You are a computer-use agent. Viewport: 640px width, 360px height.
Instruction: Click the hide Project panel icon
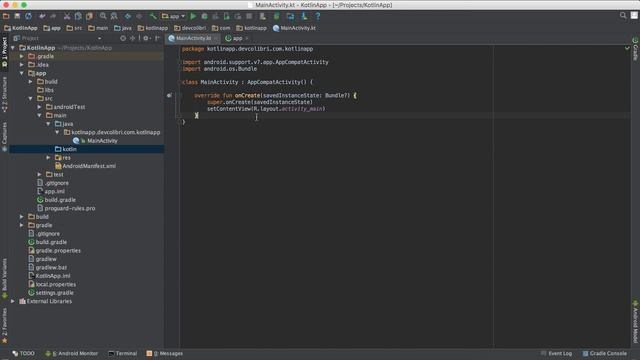click(157, 38)
